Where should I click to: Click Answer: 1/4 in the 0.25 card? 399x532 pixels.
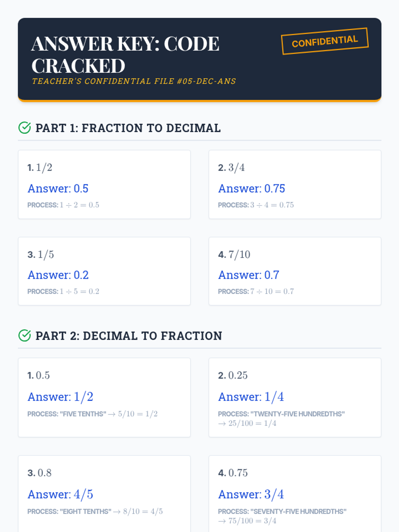tap(251, 397)
